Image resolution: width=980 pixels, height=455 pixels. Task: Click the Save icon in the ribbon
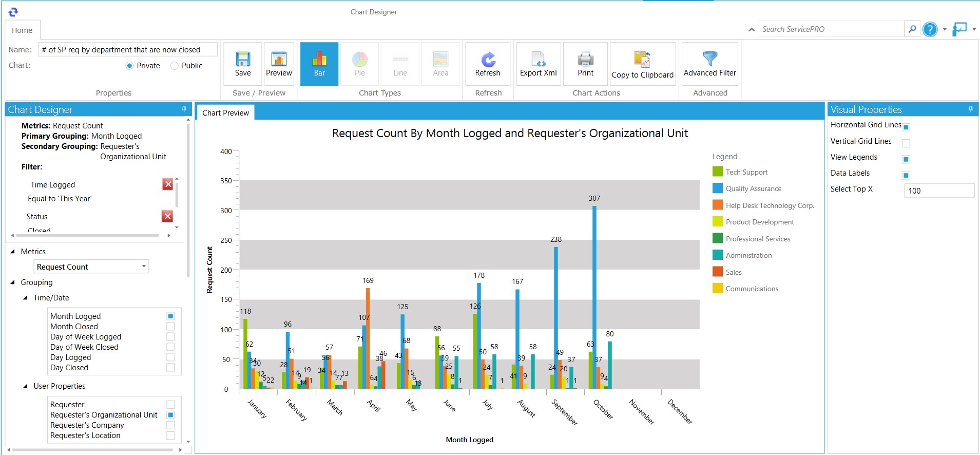click(243, 64)
